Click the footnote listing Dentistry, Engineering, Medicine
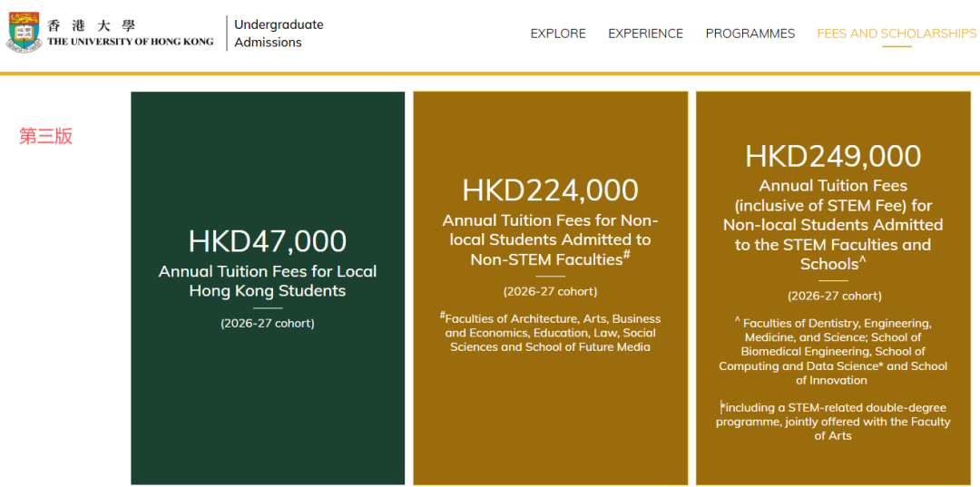Image resolution: width=980 pixels, height=487 pixels. [833, 352]
